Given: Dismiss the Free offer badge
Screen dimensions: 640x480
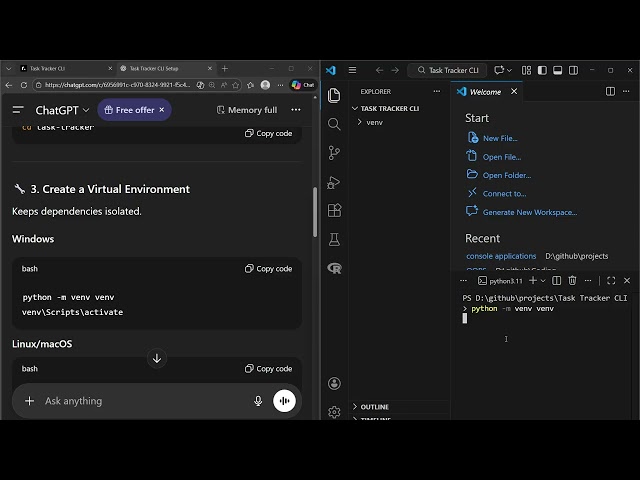Looking at the screenshot, I should click(162, 110).
